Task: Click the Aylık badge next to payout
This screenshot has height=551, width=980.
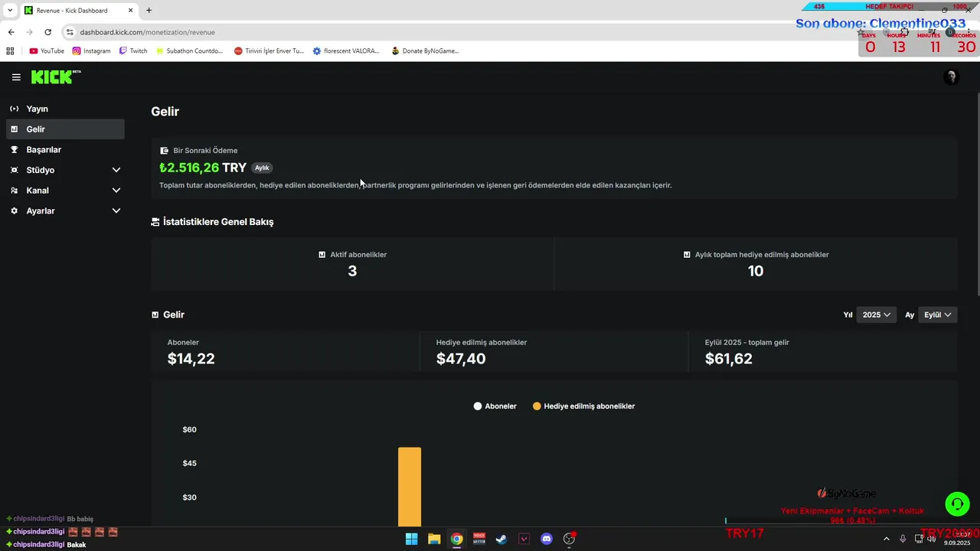Action: (x=262, y=168)
